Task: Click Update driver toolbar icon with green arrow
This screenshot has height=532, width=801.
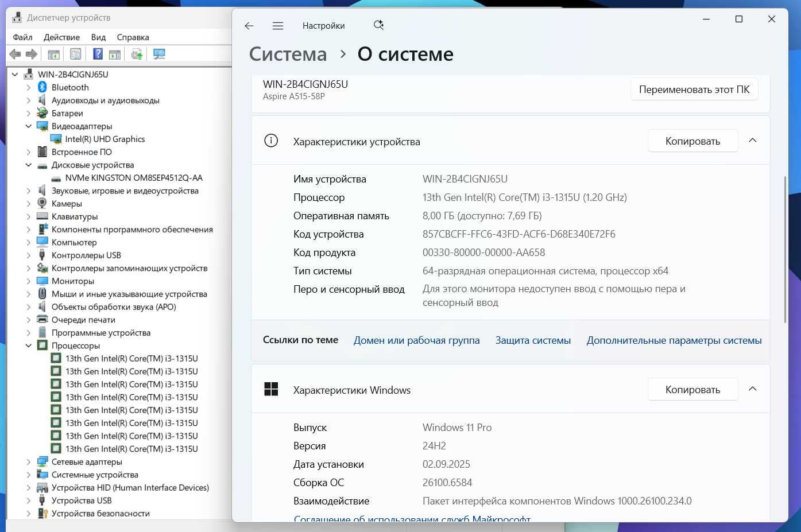Action: 137,54
